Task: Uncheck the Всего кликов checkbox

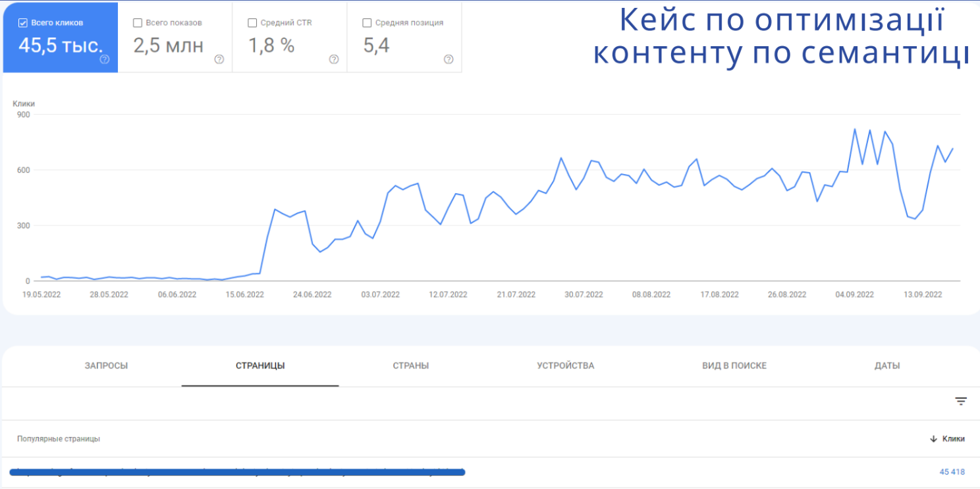Action: click(23, 23)
